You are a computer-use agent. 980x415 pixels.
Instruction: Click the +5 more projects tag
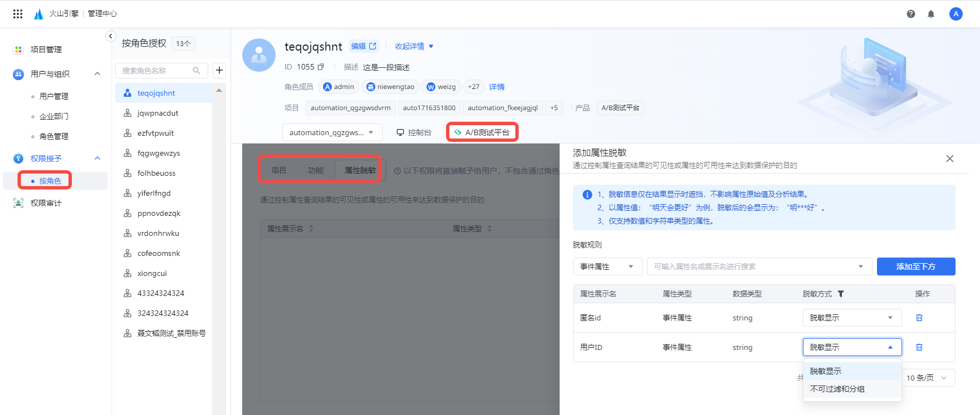coord(554,108)
